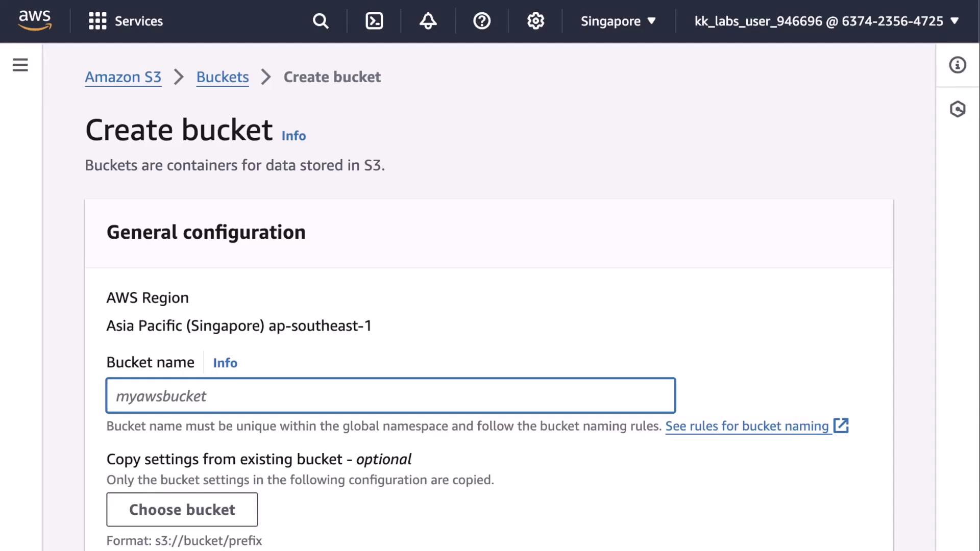
Task: Open the kk_labs_user account menu
Action: pos(826,21)
